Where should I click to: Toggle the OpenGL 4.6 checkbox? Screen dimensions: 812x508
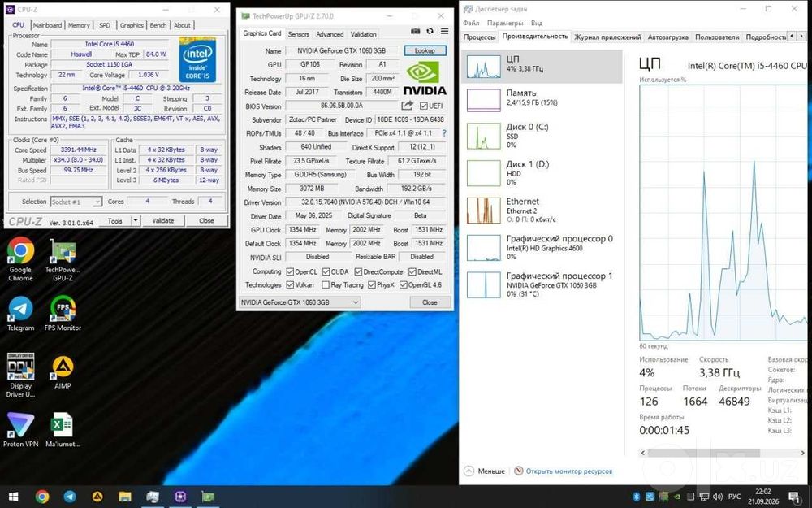click(404, 284)
